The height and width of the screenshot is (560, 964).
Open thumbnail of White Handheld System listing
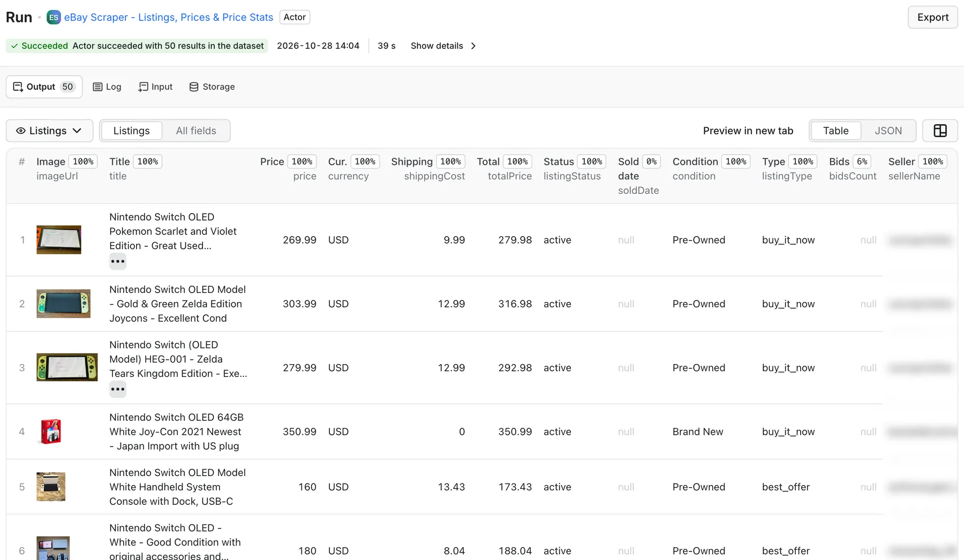pos(51,487)
